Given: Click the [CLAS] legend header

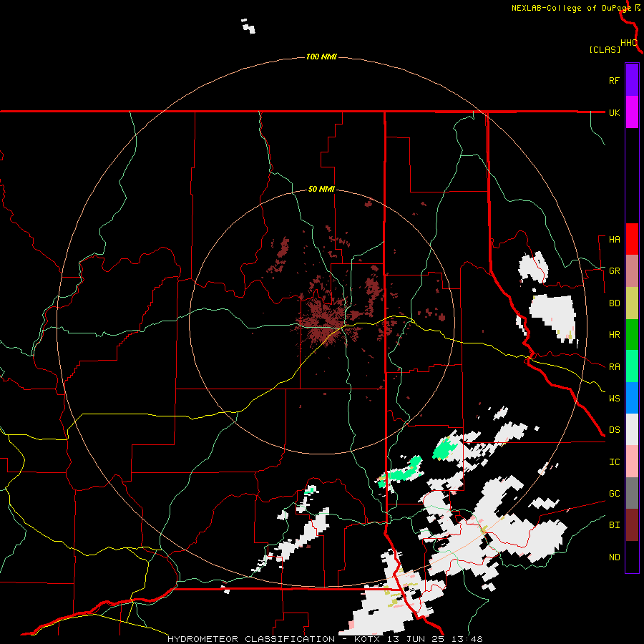Looking at the screenshot, I should click(x=605, y=50).
